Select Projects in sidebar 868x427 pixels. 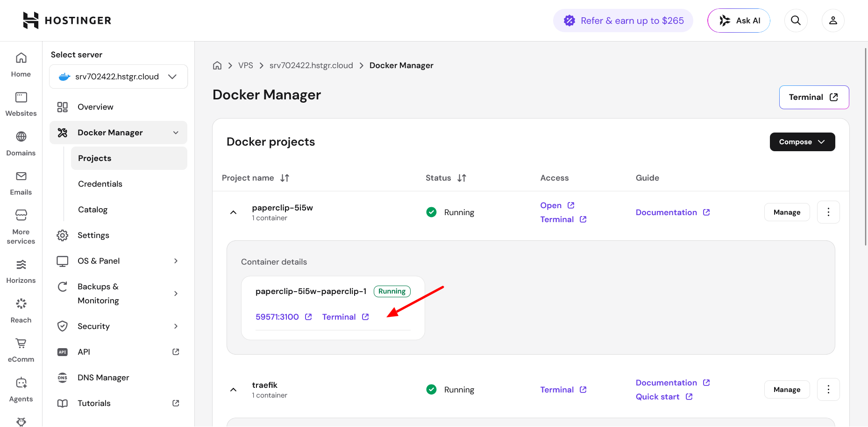[x=129, y=158]
